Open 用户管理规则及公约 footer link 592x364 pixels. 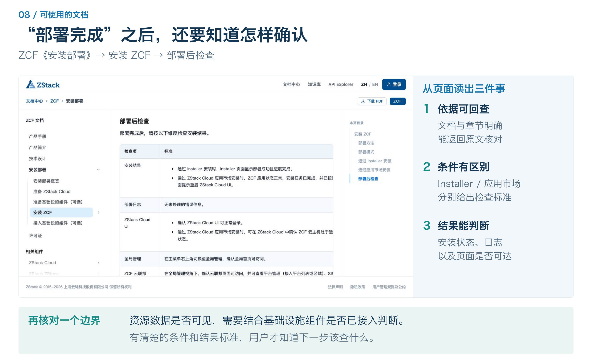[x=389, y=287]
